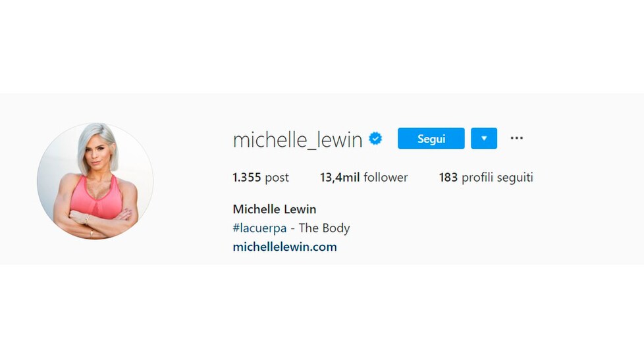Click the dash between #lacuerpa and The Body
644x358 pixels.
pos(292,228)
